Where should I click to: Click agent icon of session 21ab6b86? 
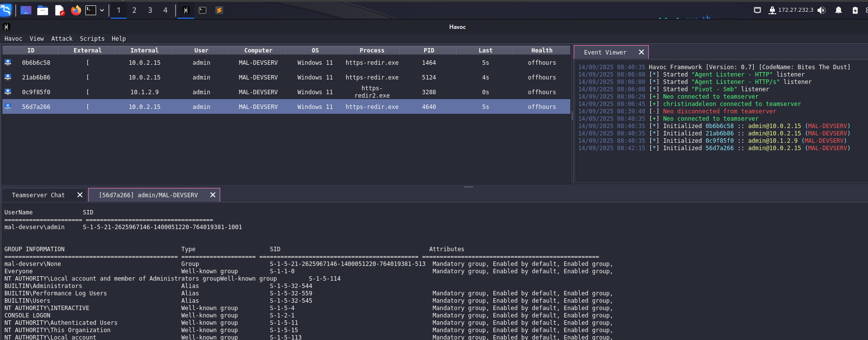[x=8, y=77]
